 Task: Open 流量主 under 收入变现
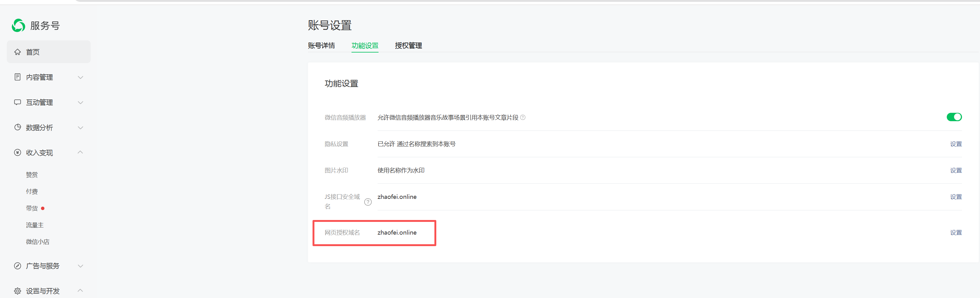34,225
